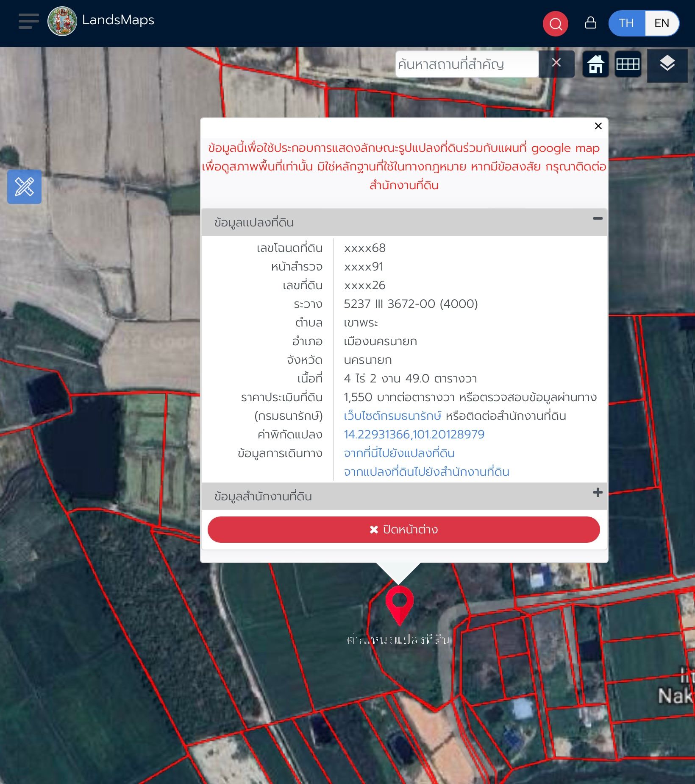Image resolution: width=695 pixels, height=784 pixels.
Task: Clear the place search field
Action: [x=556, y=63]
